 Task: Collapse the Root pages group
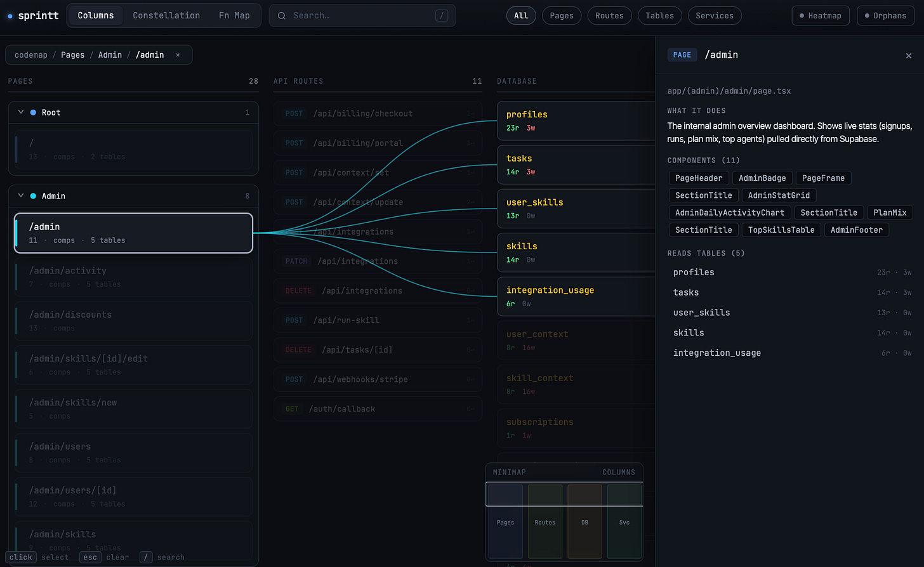pos(21,112)
